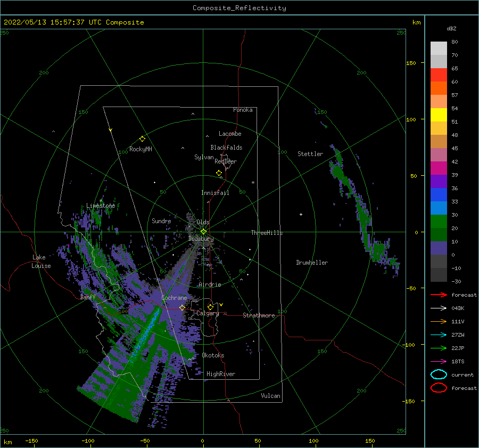The width and height of the screenshot is (479, 448).
Task: Click the white asterisk marker west of Stettler
Action: pos(253,183)
